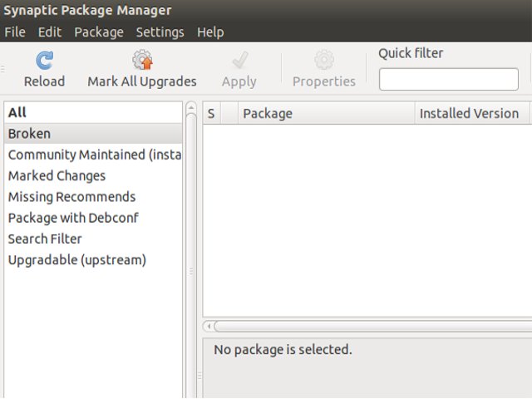Choose the Marked Changes filter
Viewport: 532px width, 399px height.
(x=57, y=175)
